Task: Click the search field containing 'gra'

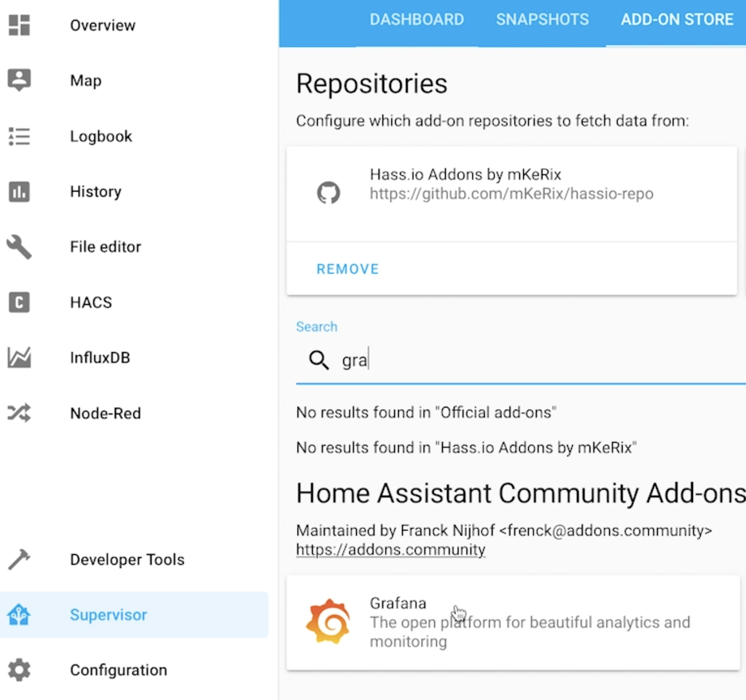Action: click(x=521, y=360)
